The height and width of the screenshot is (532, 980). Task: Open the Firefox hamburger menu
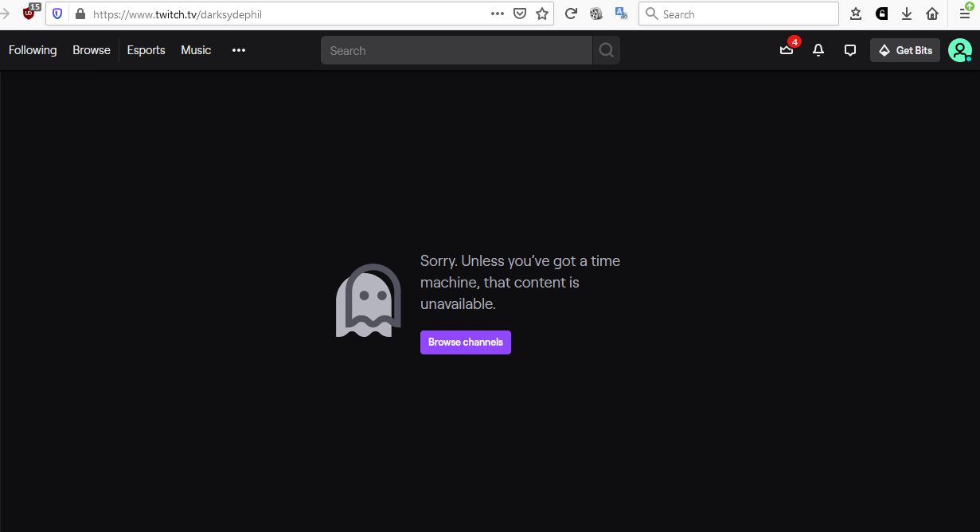(965, 13)
